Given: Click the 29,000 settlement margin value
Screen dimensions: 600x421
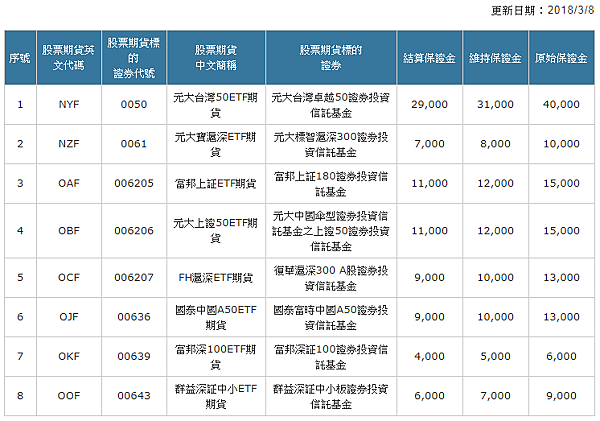Looking at the screenshot, I should pyautogui.click(x=429, y=104).
